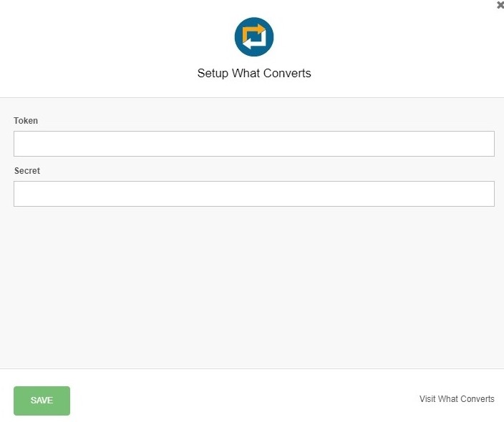
Task: Click the blue circle integration icon
Action: tap(254, 36)
